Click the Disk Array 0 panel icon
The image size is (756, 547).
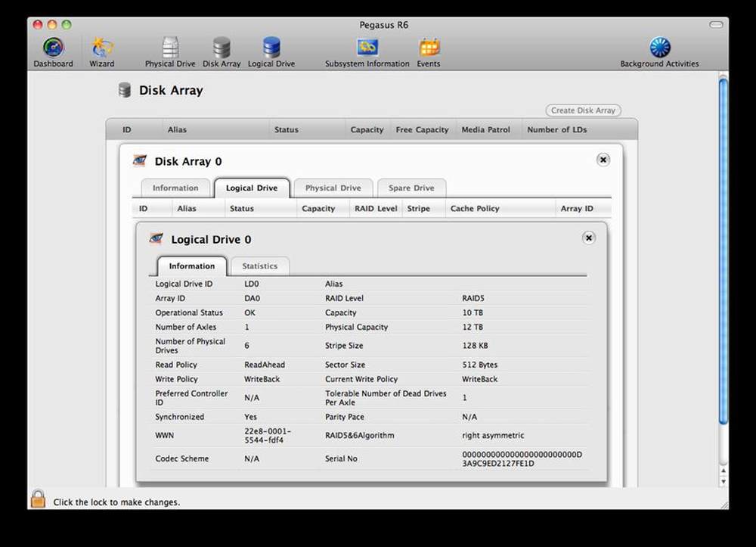(140, 160)
